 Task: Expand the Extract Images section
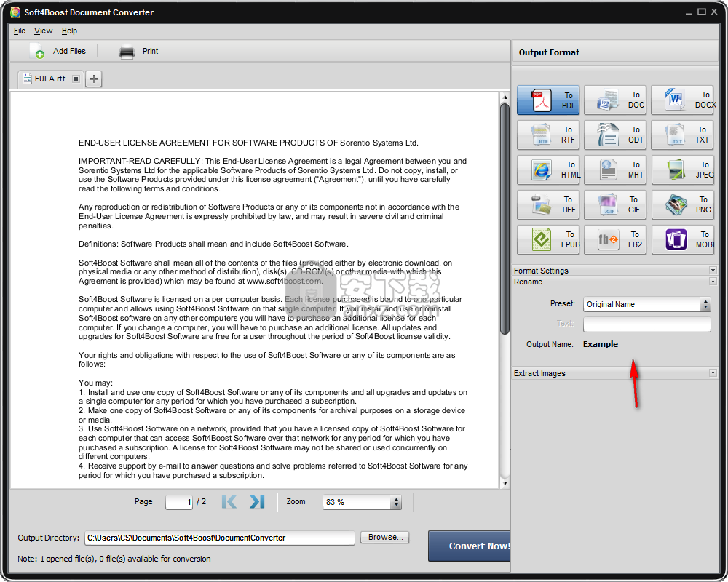tap(713, 372)
